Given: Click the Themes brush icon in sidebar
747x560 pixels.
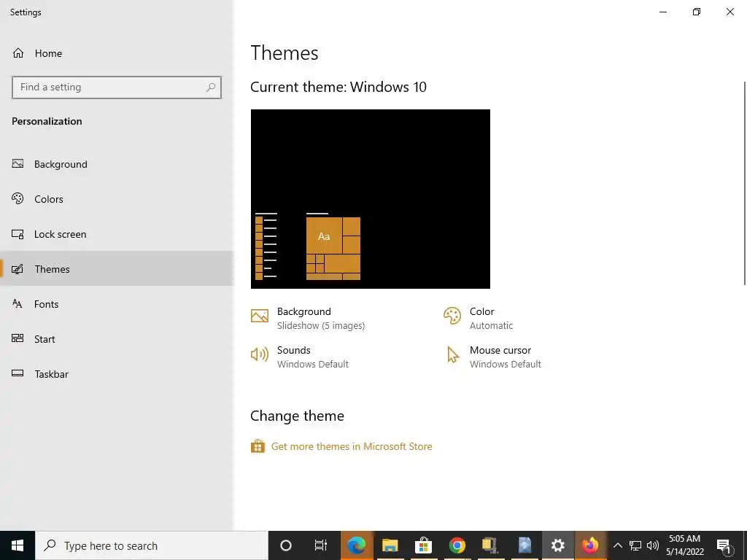Looking at the screenshot, I should pyautogui.click(x=18, y=269).
